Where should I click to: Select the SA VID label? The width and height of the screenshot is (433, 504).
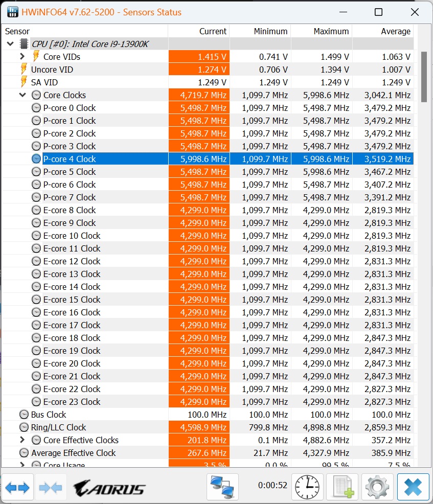[x=44, y=82]
